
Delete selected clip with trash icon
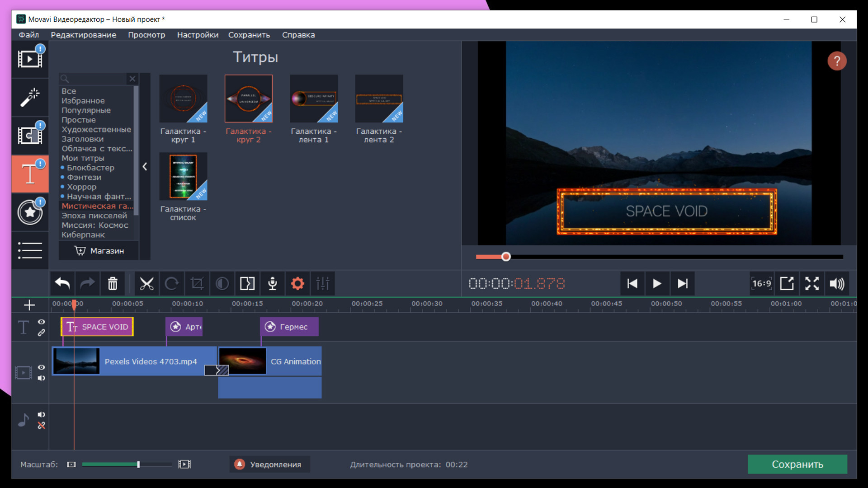pyautogui.click(x=113, y=284)
